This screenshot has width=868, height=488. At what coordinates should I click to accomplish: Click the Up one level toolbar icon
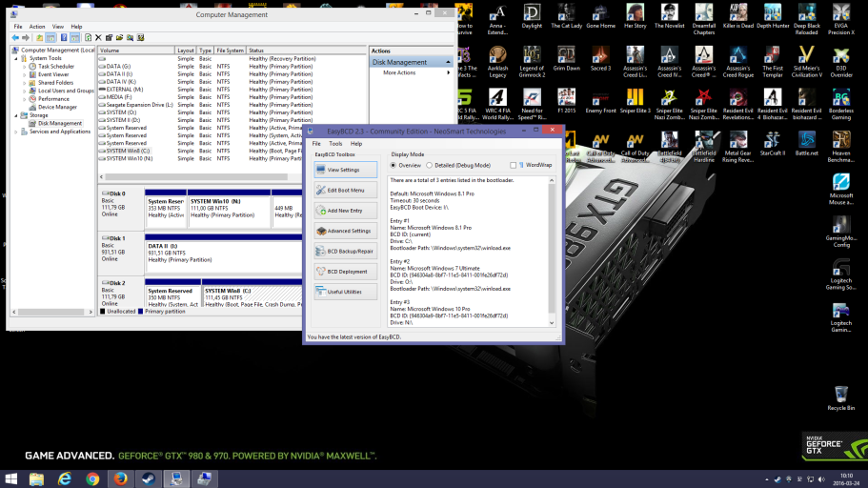39,38
